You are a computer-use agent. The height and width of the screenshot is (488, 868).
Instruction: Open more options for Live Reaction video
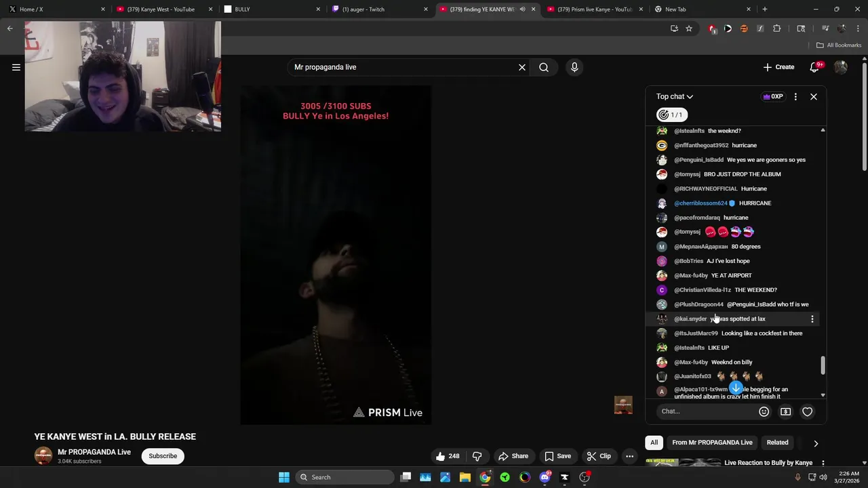coord(823,463)
